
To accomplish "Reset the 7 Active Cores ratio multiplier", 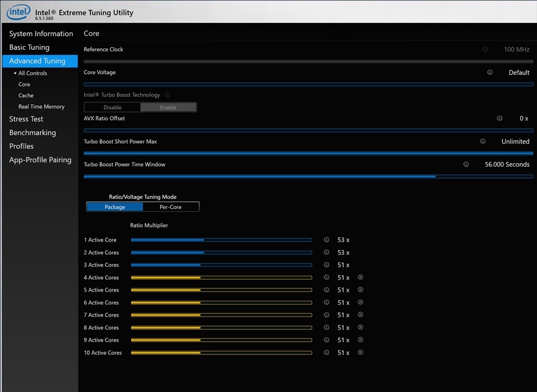I will (x=360, y=315).
